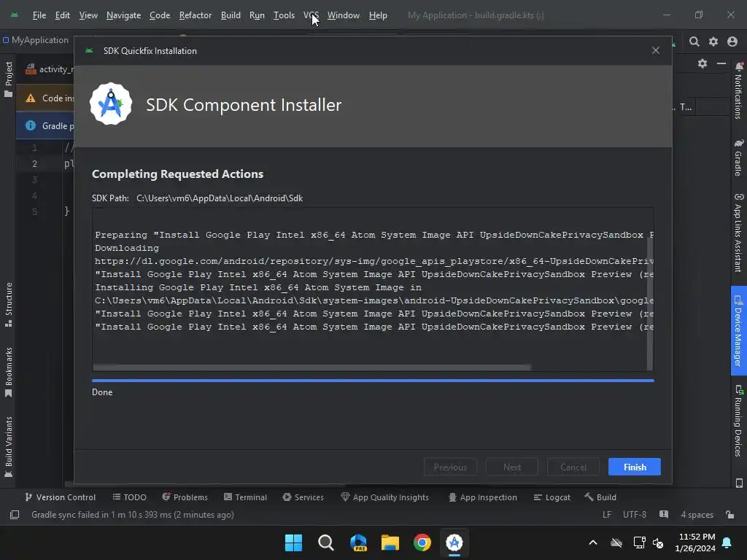Open File Explorer from taskbar

click(390, 542)
